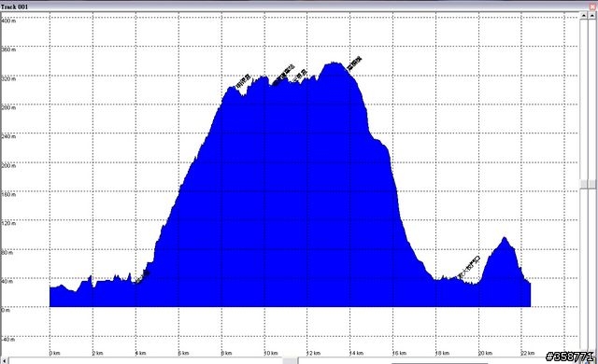The image size is (598, 364).
Task: Click the 16 km distance axis label
Action: click(x=399, y=353)
